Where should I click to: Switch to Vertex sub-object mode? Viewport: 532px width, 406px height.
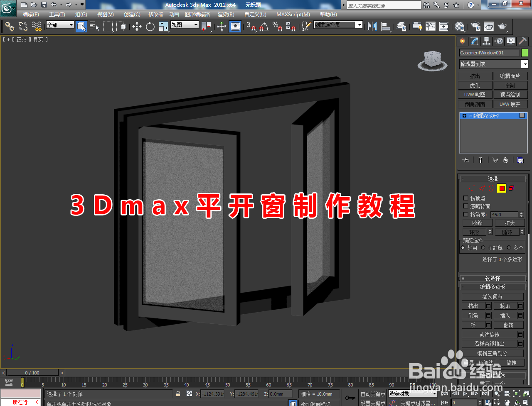472,188
